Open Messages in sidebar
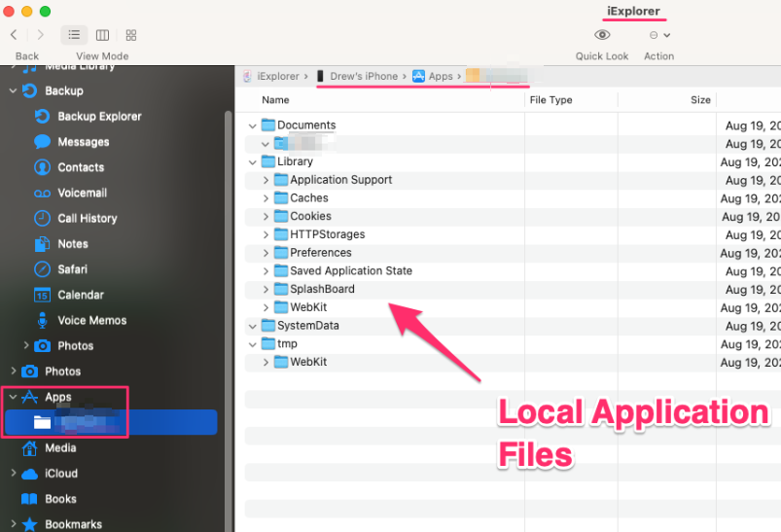 coord(72,142)
